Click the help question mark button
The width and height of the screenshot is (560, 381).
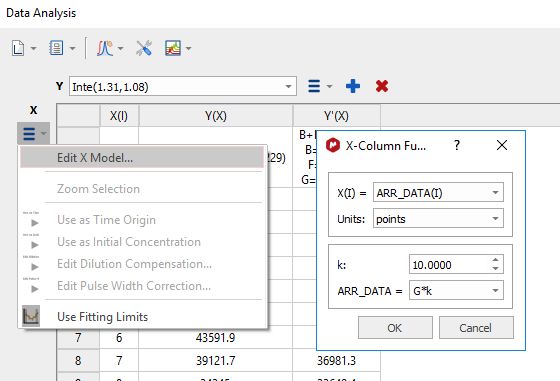point(457,145)
